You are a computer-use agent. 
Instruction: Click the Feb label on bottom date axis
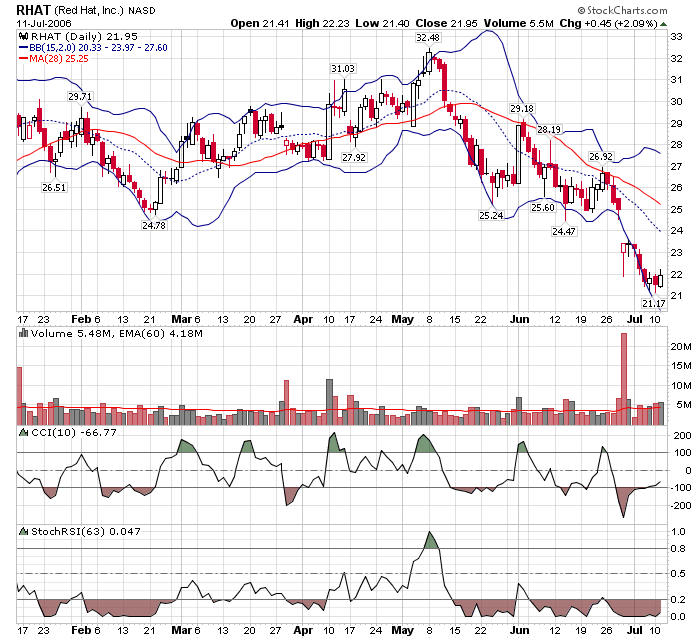coord(81,630)
